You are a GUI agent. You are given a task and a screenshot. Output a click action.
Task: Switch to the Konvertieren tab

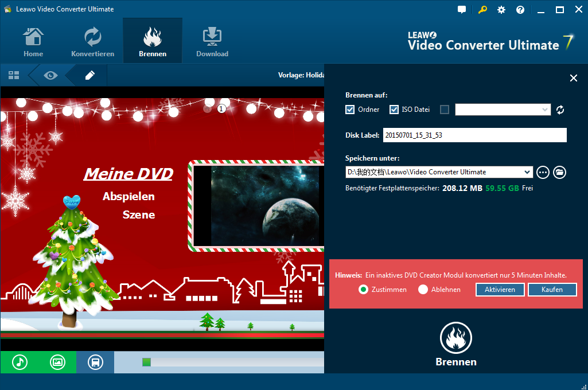coord(92,42)
